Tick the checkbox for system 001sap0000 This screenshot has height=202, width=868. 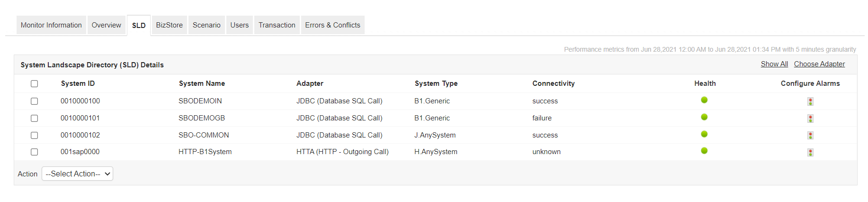(x=34, y=152)
